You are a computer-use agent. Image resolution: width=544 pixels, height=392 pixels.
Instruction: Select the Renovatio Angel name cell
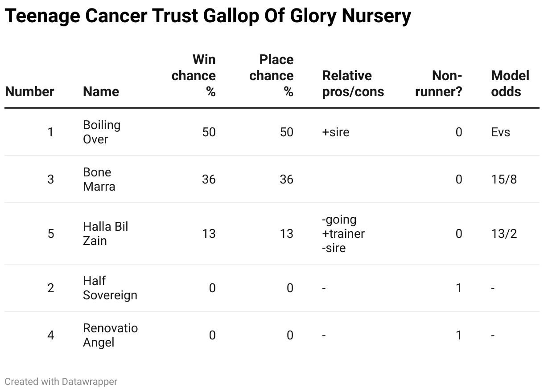pos(110,335)
